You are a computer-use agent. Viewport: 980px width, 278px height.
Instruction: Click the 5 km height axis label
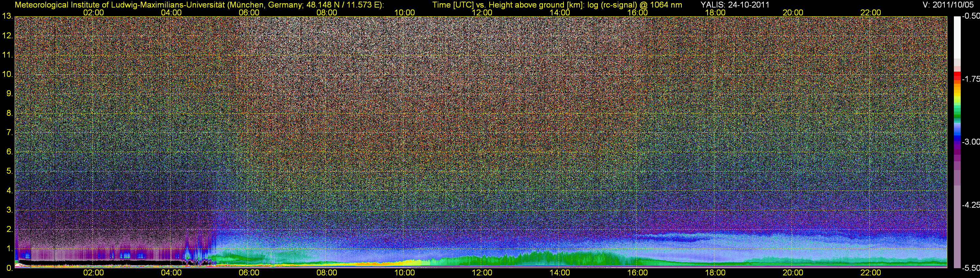[x=9, y=171]
